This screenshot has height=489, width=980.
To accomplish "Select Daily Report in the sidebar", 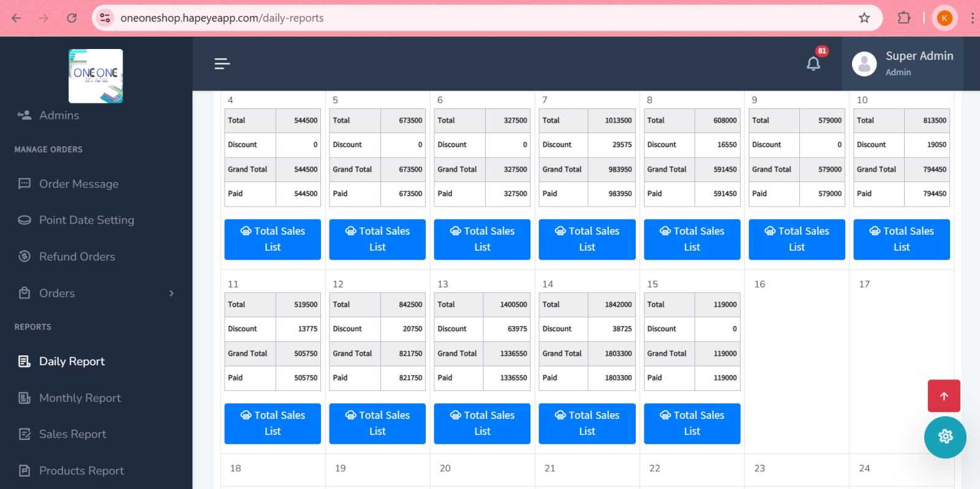I will tap(72, 362).
